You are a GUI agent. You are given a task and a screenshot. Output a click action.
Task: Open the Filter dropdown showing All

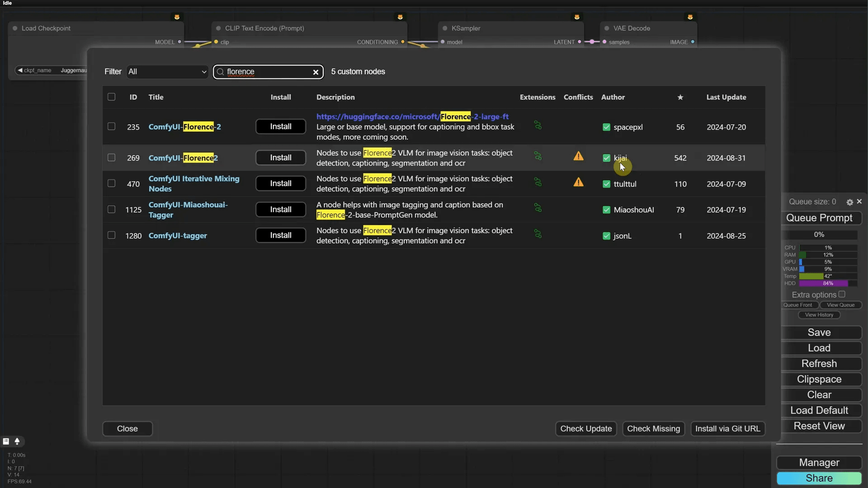click(x=167, y=71)
